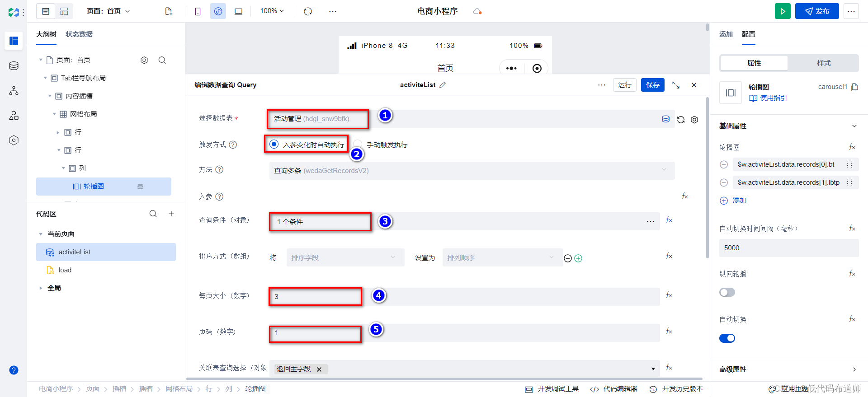The image size is (868, 397).
Task: Select 手动触发执行 radio option
Action: pos(358,145)
